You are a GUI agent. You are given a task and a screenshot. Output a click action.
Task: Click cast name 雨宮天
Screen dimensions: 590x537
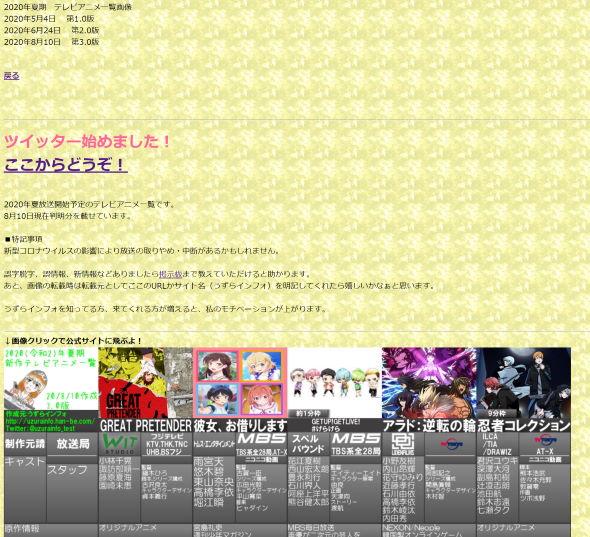208,462
